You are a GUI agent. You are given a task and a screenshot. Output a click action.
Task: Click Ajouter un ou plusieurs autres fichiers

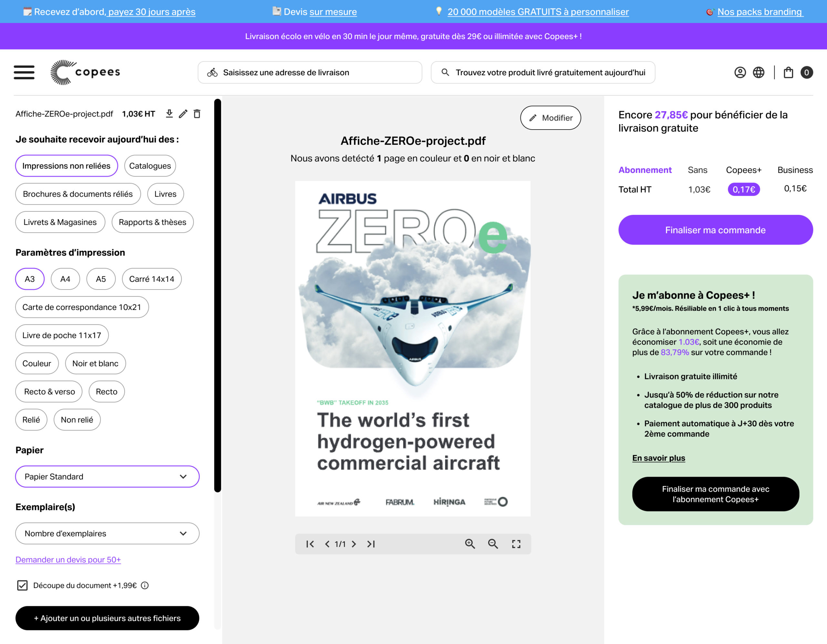tap(107, 618)
